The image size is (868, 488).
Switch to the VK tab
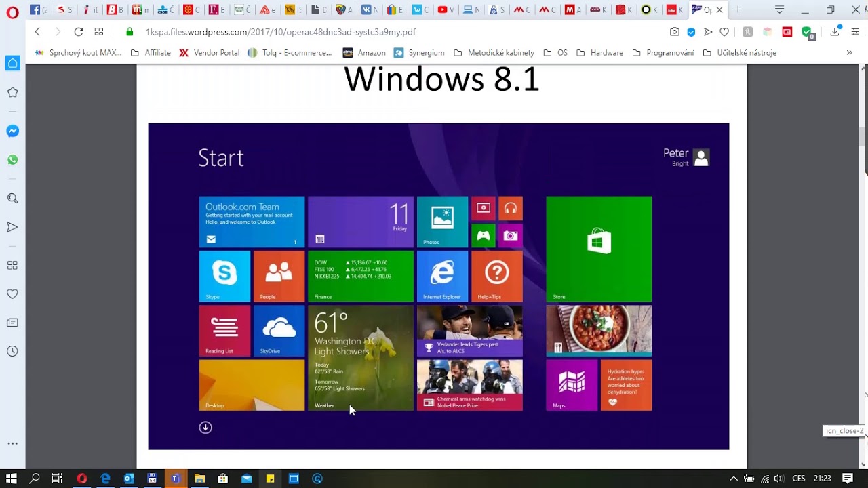coord(369,9)
